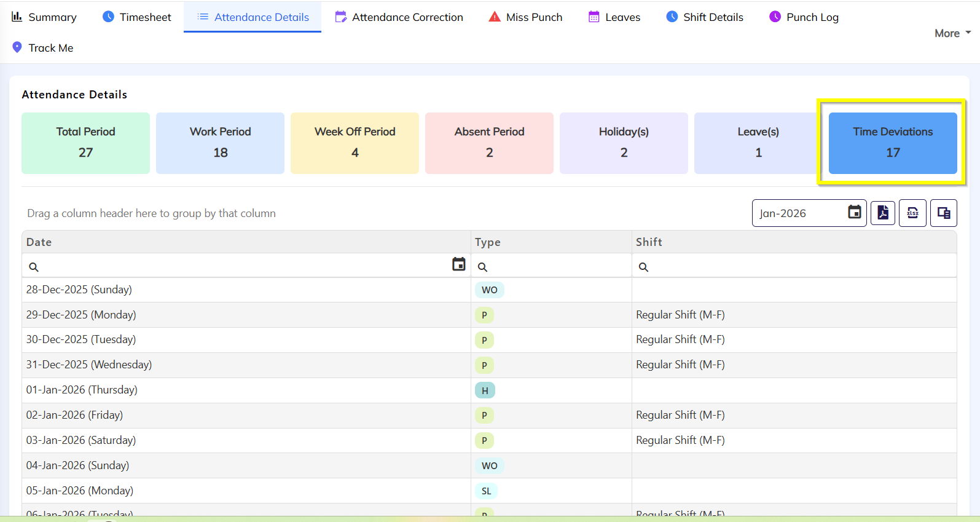
Task: Click the Attendance Correction edit icon
Action: click(340, 17)
